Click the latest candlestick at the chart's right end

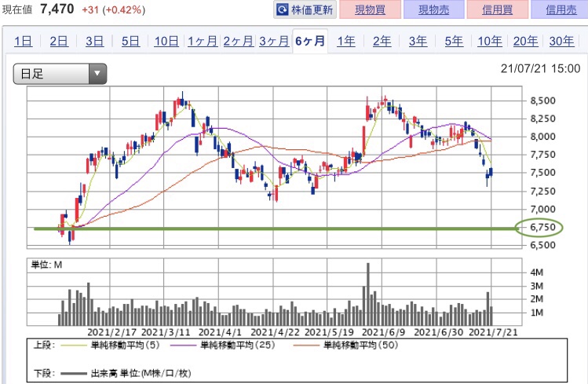[491, 172]
